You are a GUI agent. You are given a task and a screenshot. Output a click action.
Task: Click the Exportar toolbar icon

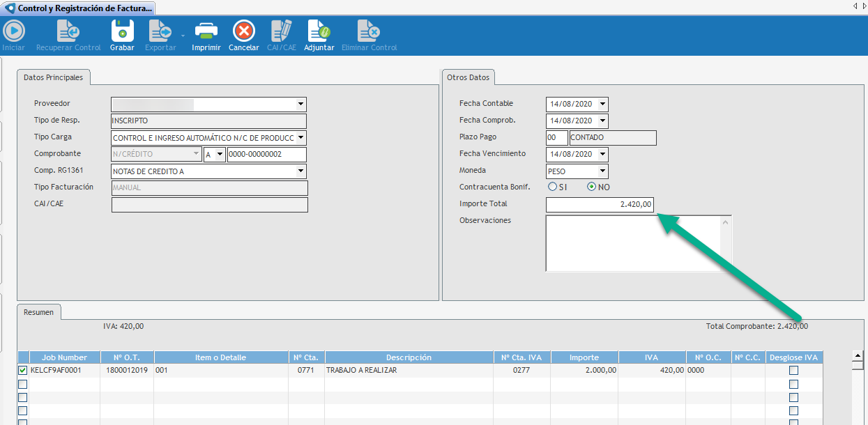point(160,31)
